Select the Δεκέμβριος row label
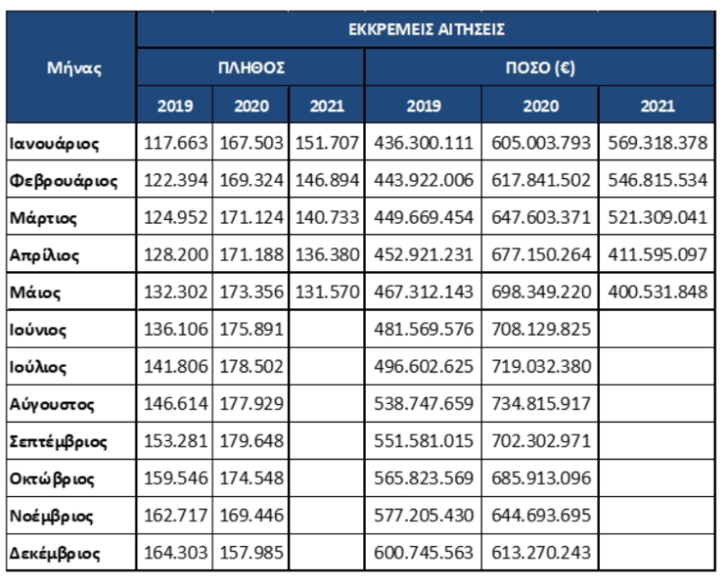Image resolution: width=728 pixels, height=586 pixels. [57, 552]
